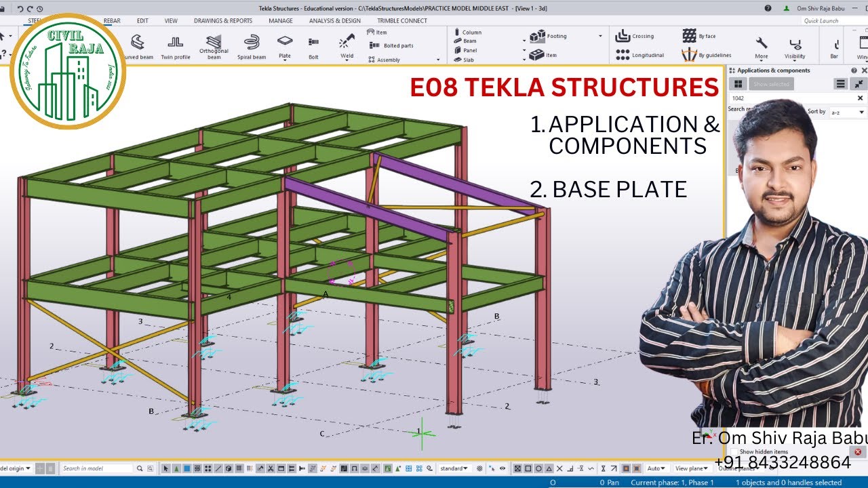Click the Search in model field
868x488 pixels.
96,468
